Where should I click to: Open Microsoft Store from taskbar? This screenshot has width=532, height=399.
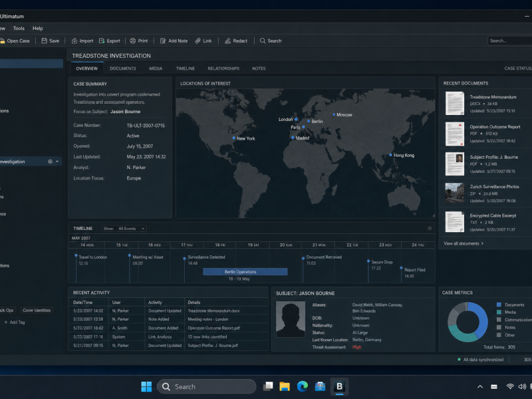pos(320,386)
